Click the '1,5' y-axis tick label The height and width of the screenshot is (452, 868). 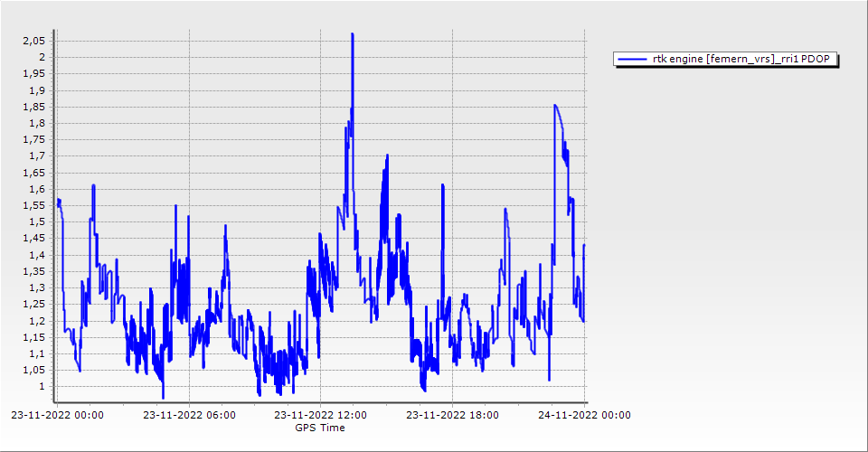point(38,222)
